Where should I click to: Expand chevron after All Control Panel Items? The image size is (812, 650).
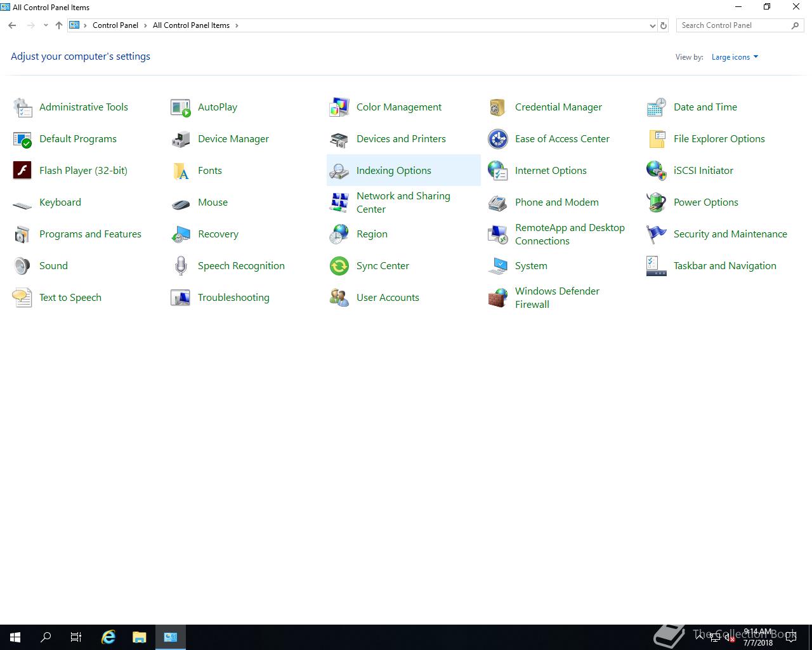(x=237, y=25)
